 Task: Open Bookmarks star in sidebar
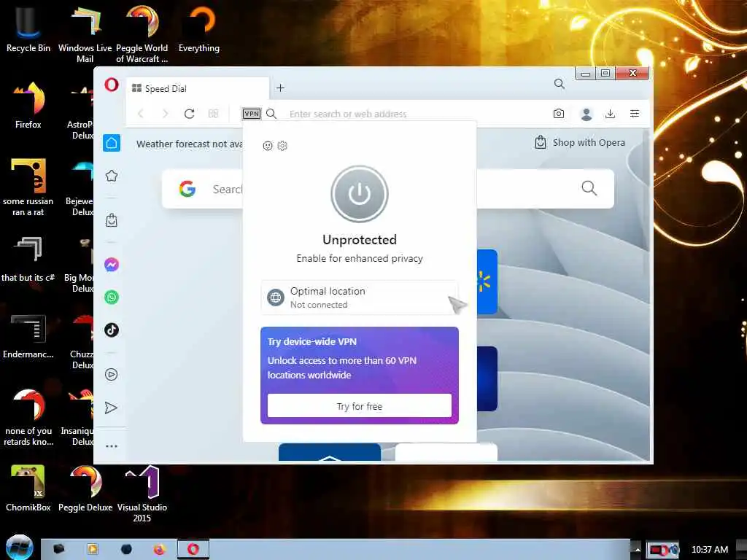click(112, 176)
